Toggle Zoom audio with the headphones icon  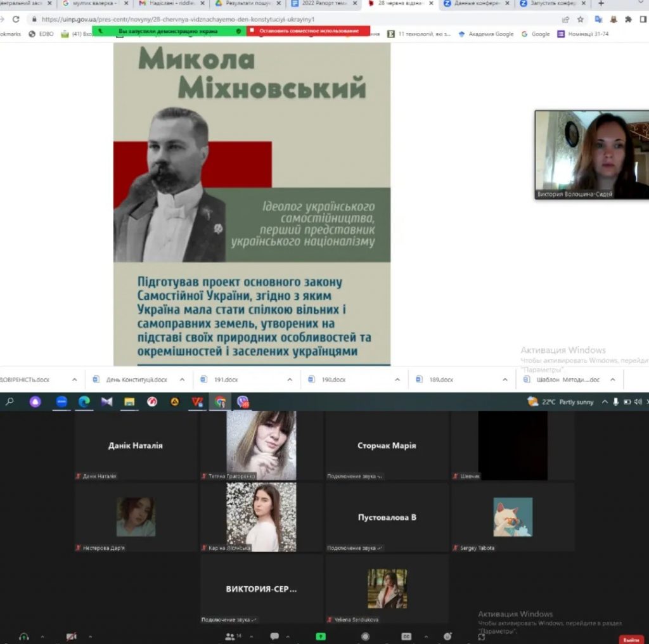pyautogui.click(x=24, y=636)
